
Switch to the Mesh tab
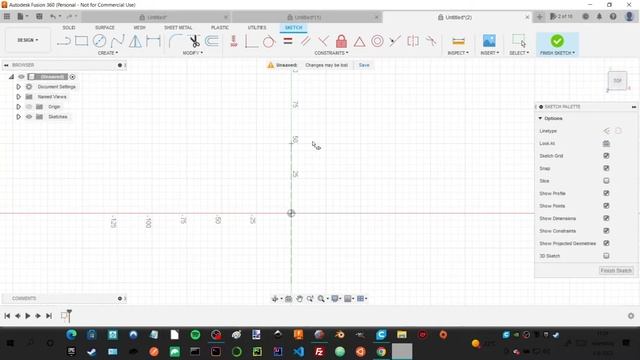pos(140,27)
